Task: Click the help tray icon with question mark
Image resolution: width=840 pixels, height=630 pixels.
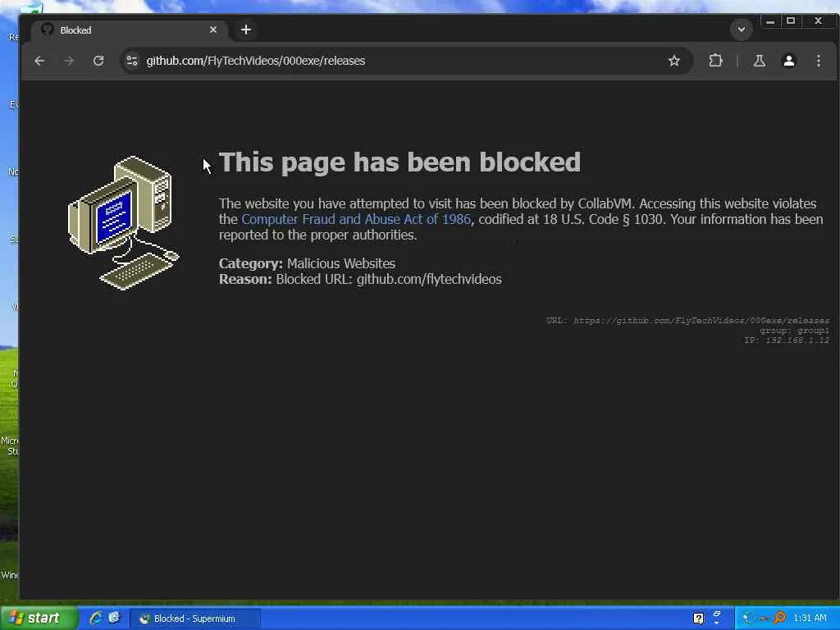Action: pyautogui.click(x=698, y=619)
